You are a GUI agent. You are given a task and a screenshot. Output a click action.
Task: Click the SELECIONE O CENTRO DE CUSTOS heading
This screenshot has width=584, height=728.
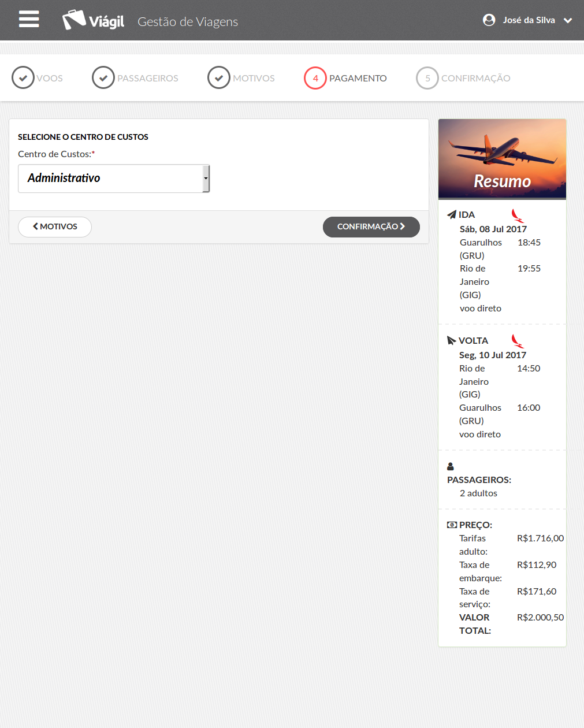pyautogui.click(x=83, y=137)
